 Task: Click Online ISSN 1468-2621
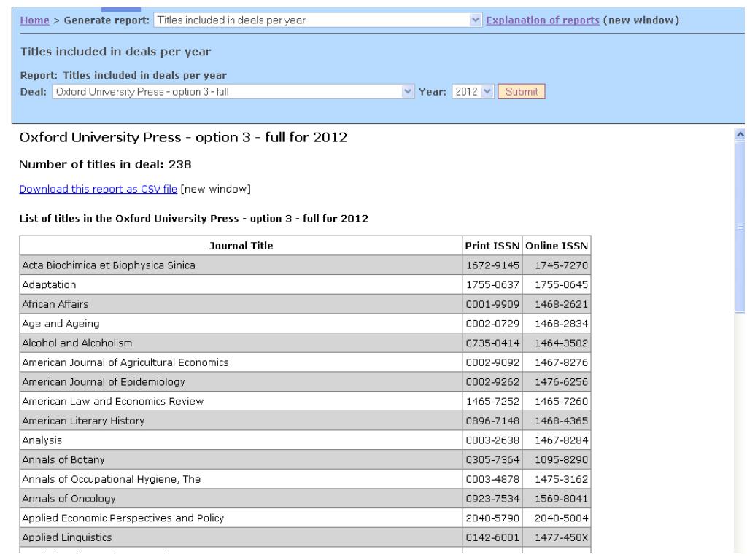[x=561, y=304]
